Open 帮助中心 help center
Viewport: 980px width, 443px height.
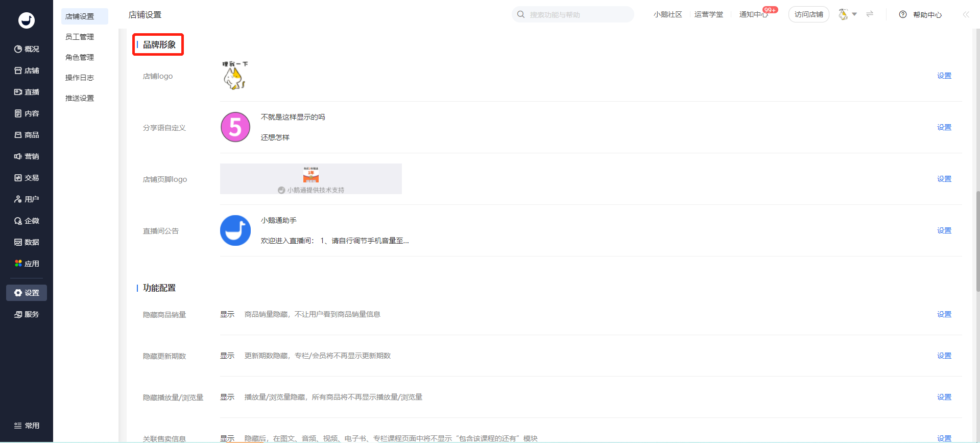[921, 14]
